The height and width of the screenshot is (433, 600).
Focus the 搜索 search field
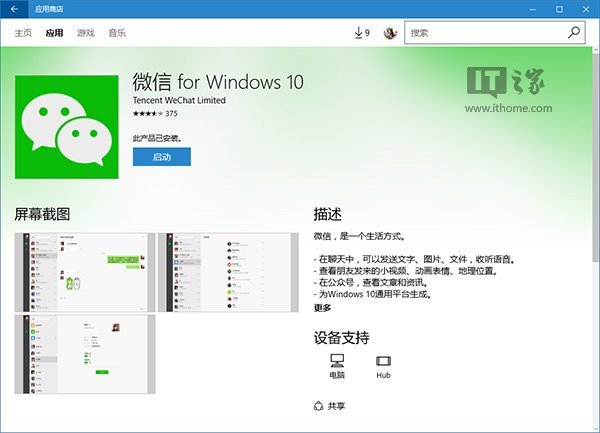[495, 33]
